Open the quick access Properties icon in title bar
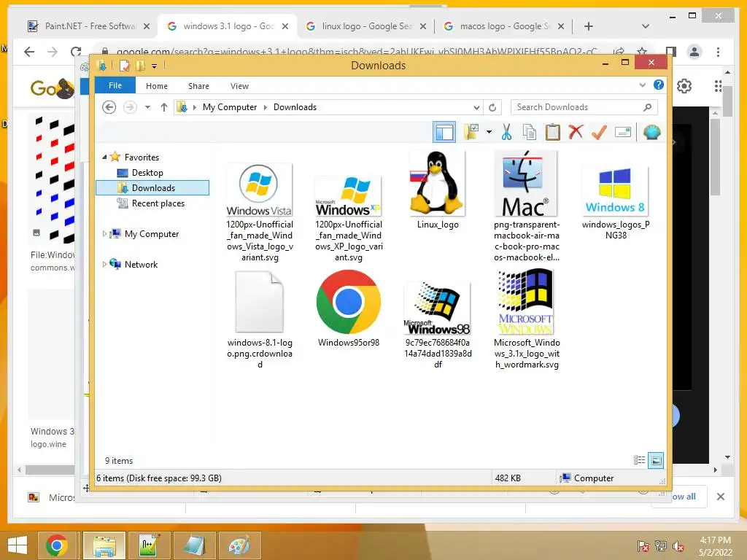Image resolution: width=747 pixels, height=560 pixels. [x=124, y=66]
